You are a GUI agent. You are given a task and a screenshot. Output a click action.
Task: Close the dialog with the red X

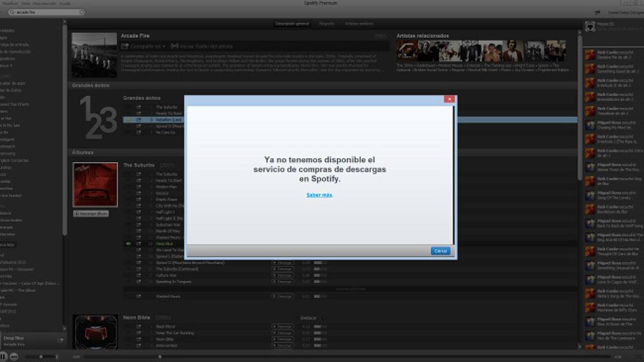pyautogui.click(x=449, y=99)
